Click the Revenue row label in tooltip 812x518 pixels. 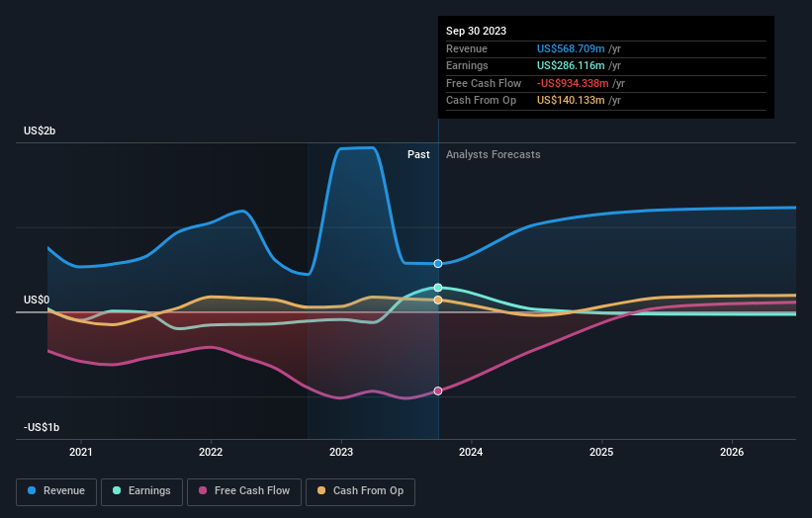pyautogui.click(x=467, y=48)
